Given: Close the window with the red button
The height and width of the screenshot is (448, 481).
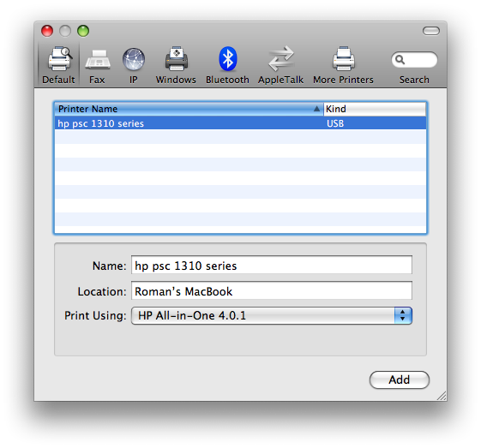Looking at the screenshot, I should click(47, 31).
